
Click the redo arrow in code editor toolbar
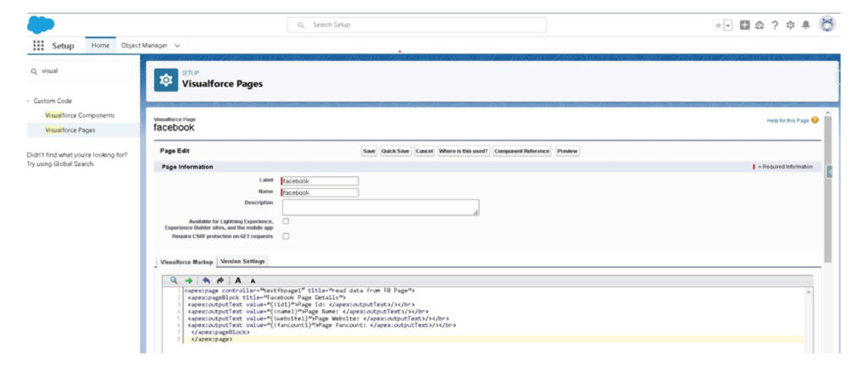(220, 280)
